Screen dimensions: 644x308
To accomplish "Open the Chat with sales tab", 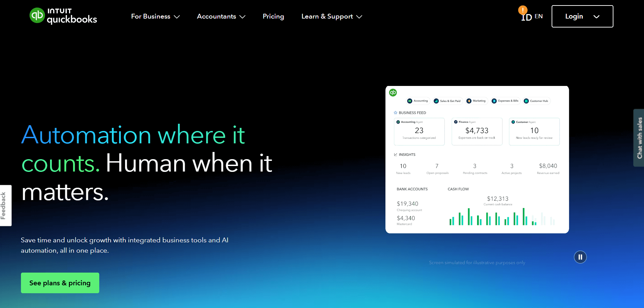I will click(639, 138).
